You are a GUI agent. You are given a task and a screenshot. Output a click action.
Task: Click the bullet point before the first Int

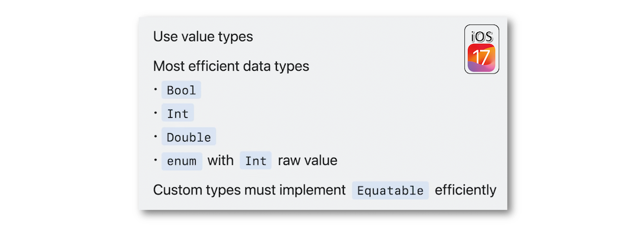coord(156,111)
